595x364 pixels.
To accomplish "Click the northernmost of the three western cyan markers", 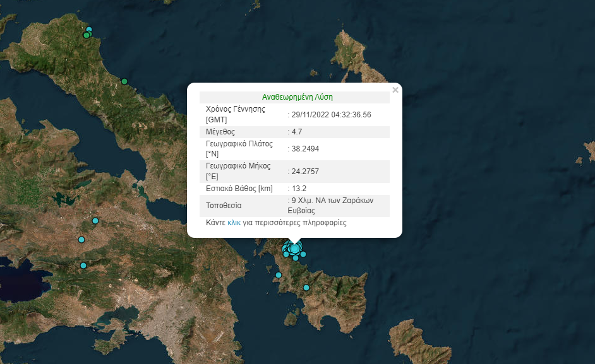I will pos(95,221).
